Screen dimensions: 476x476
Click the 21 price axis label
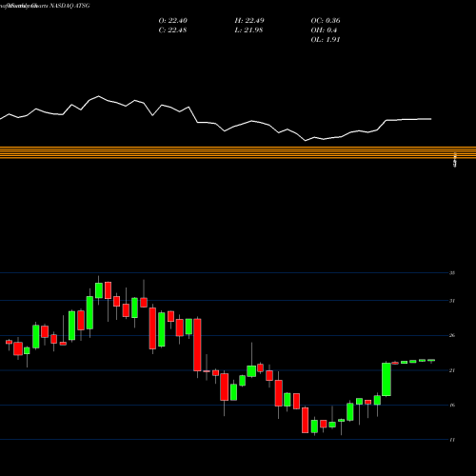pyautogui.click(x=452, y=370)
